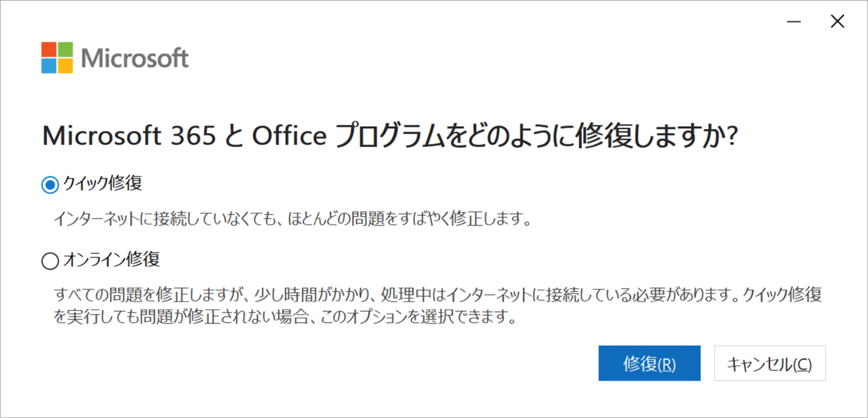
Task: Cancel using the キャンセル(C) button
Action: (x=770, y=363)
